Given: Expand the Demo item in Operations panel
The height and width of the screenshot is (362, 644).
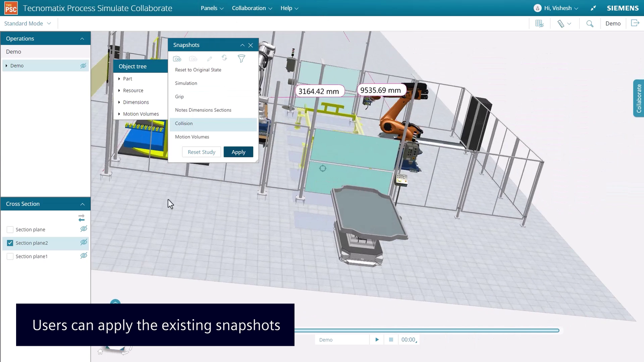Looking at the screenshot, I should (x=7, y=65).
